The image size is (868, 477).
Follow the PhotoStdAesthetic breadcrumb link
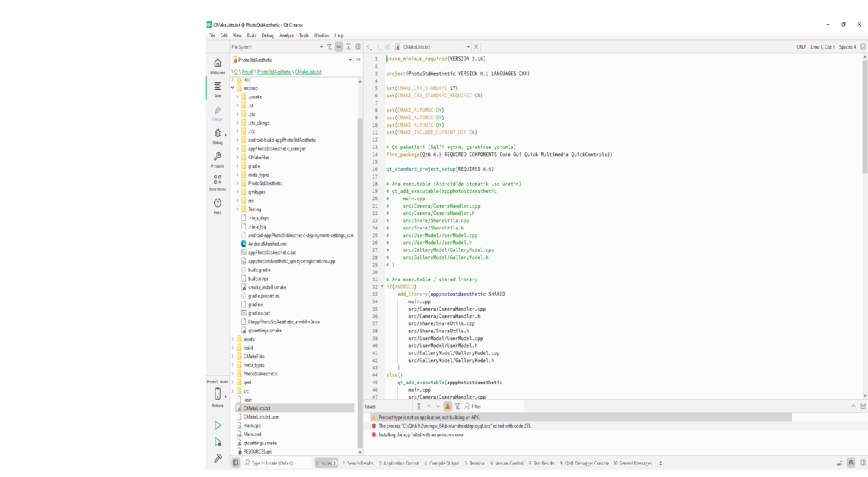coord(274,72)
